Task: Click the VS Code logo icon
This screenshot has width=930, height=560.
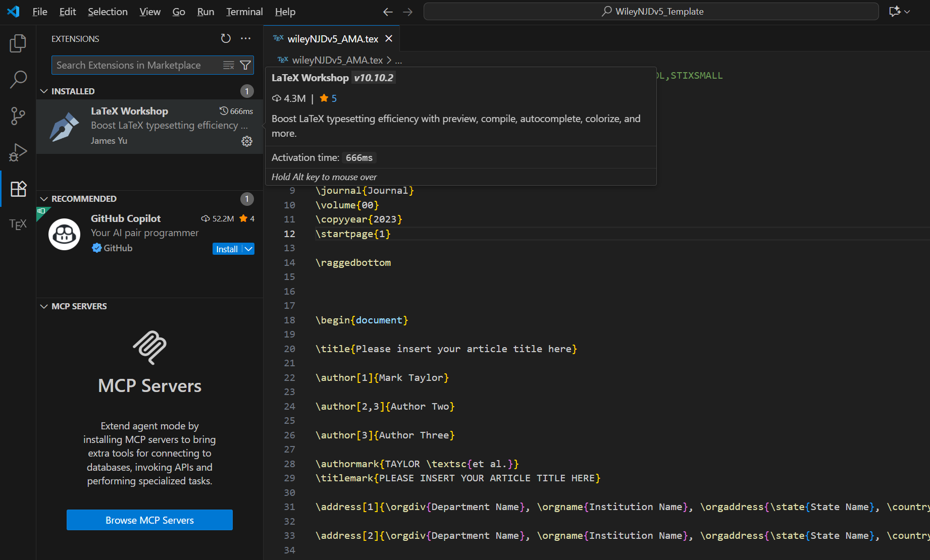Action: 14,11
